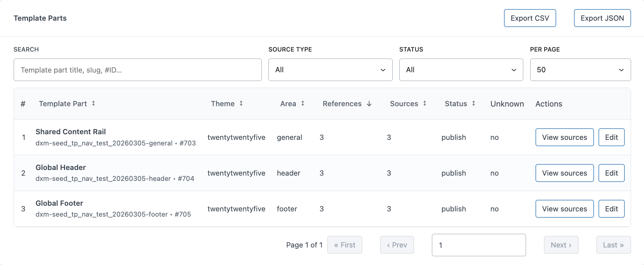Go to the Next page

(x=561, y=245)
